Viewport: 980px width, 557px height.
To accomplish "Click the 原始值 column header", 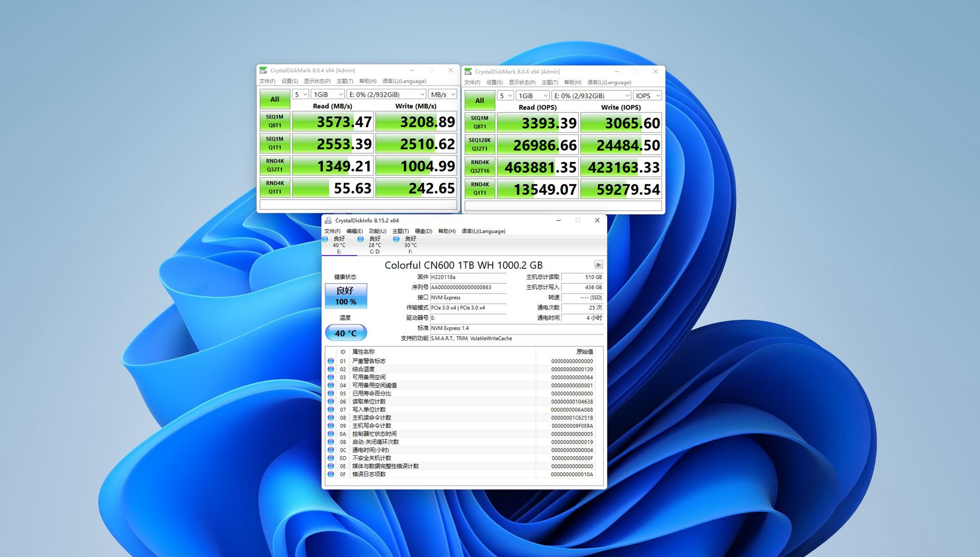I will pyautogui.click(x=584, y=352).
